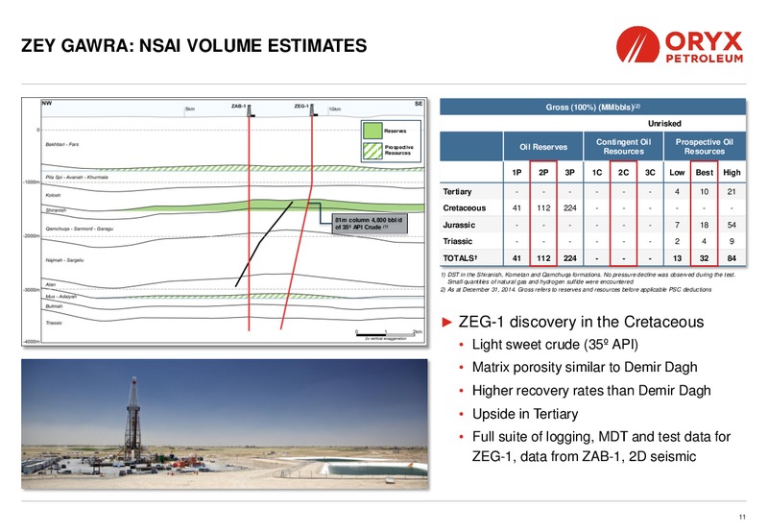
Task: Click the Kolosh formation label
Action: pos(53,195)
